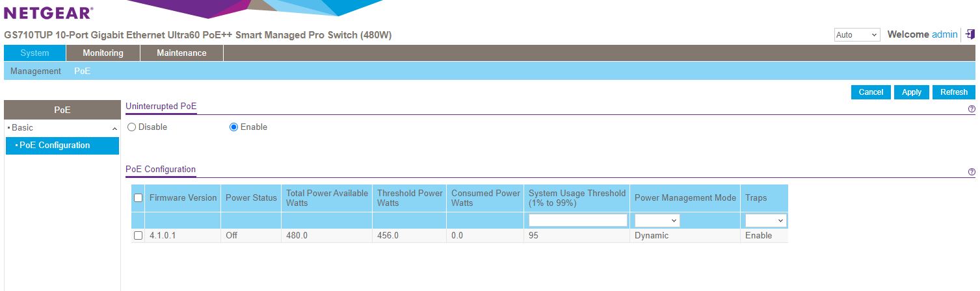
Task: Click the NETGEAR logo
Action: [48, 13]
